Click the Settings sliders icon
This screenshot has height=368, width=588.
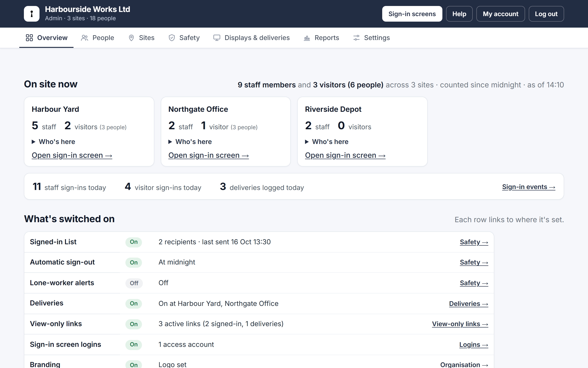point(356,38)
